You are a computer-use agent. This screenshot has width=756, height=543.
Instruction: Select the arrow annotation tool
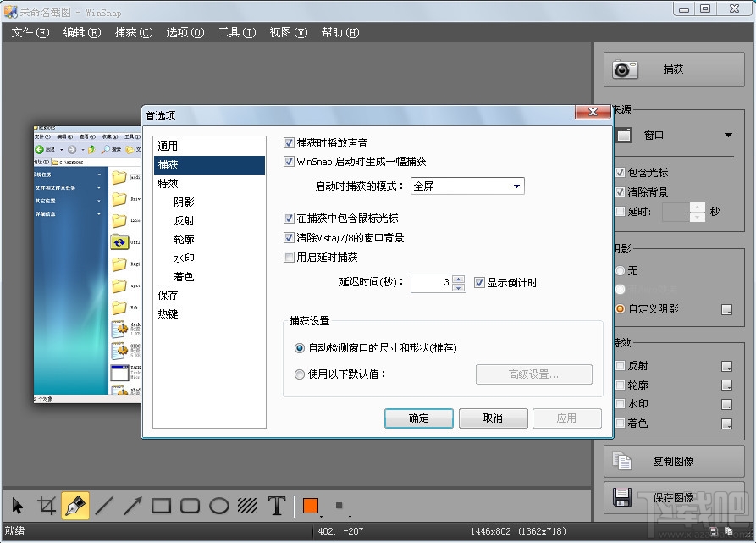[132, 506]
